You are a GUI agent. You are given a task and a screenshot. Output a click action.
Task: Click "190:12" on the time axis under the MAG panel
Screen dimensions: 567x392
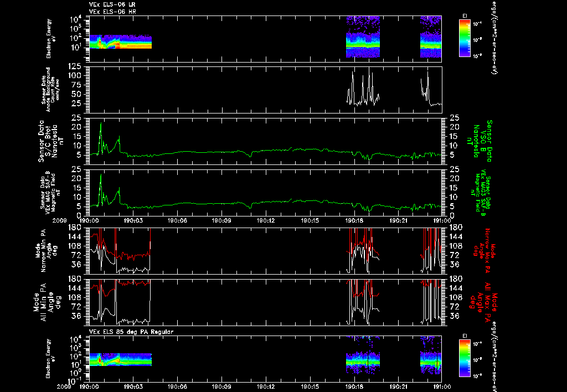266,220
